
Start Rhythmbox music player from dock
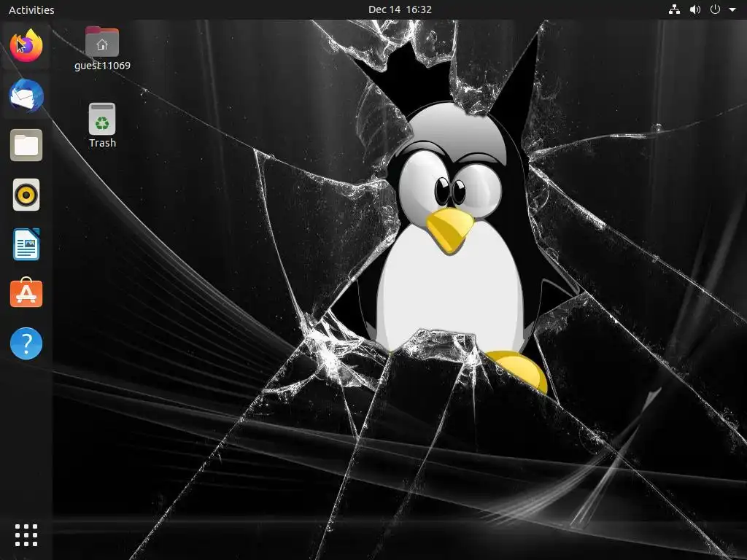point(26,195)
